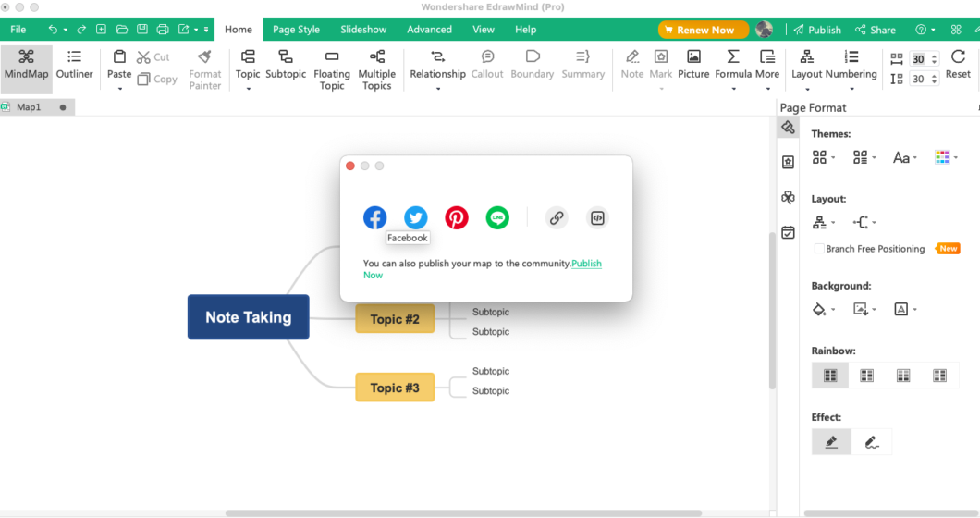
Task: Undo the last action
Action: click(53, 30)
